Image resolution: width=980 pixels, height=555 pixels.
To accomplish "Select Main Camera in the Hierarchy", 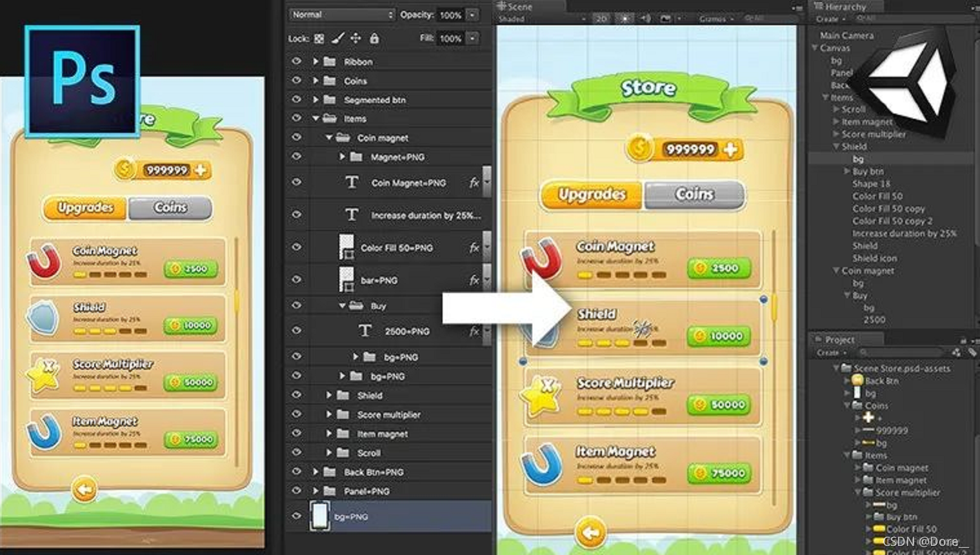I will click(845, 35).
